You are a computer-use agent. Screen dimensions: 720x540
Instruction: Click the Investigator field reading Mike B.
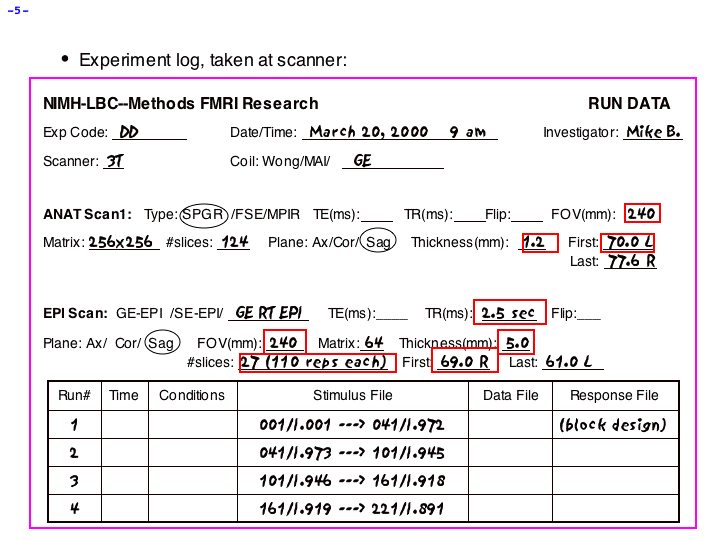pos(652,132)
